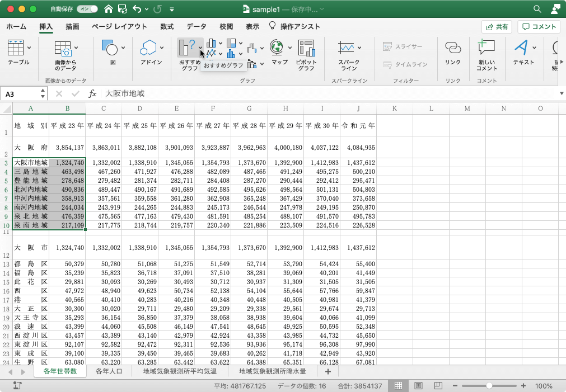
Task: Click the line chart (折れ線) icon
Action: point(211,54)
